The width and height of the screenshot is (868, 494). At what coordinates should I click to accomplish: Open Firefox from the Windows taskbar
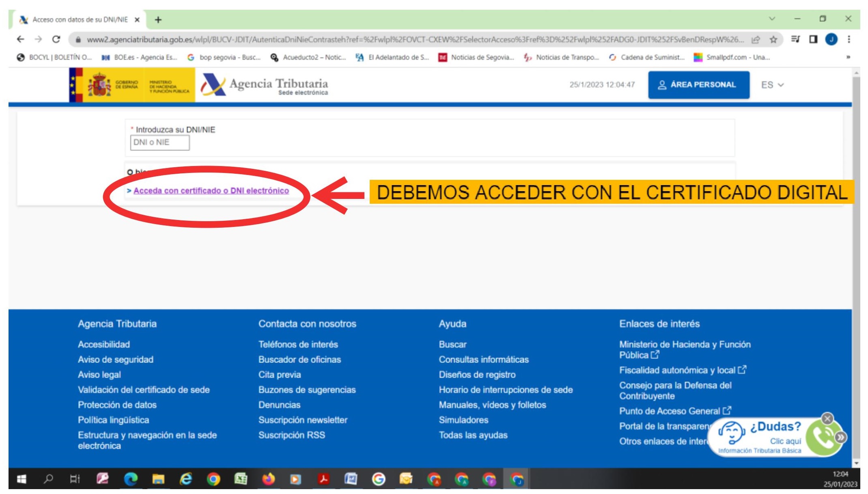pos(268,479)
